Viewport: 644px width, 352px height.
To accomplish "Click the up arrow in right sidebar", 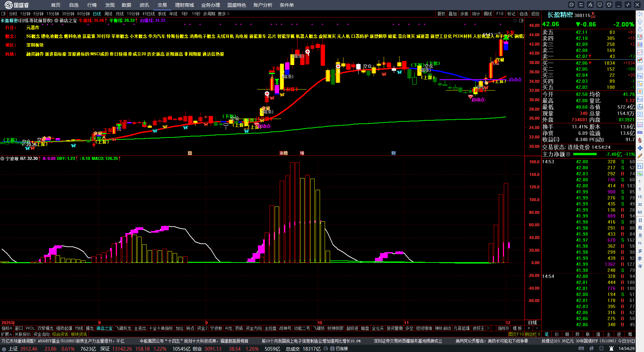I will 640,21.
